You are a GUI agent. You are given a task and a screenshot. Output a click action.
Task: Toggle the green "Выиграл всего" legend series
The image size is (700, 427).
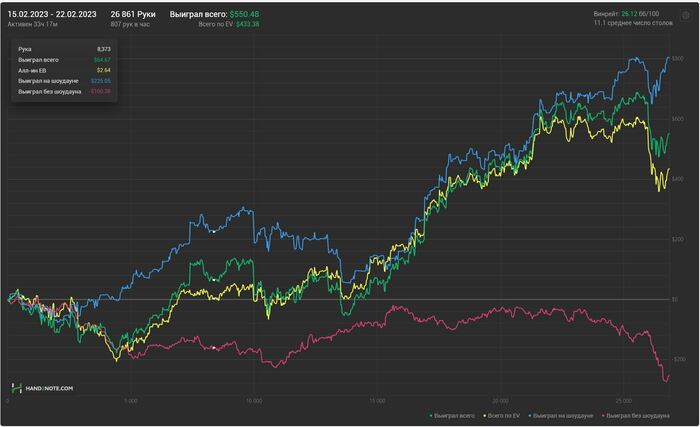point(453,414)
